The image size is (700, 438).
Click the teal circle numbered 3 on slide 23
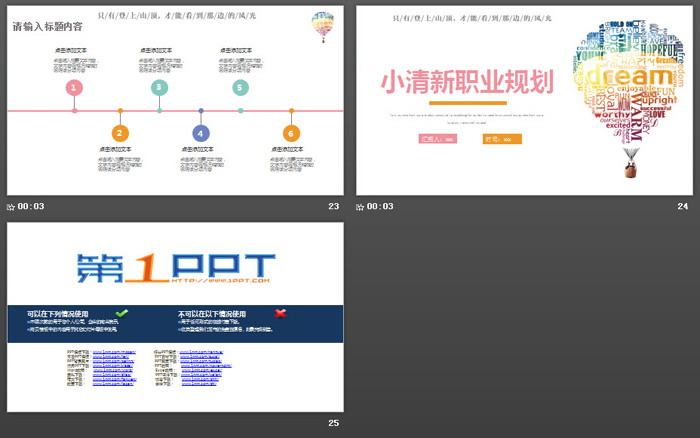coord(159,88)
